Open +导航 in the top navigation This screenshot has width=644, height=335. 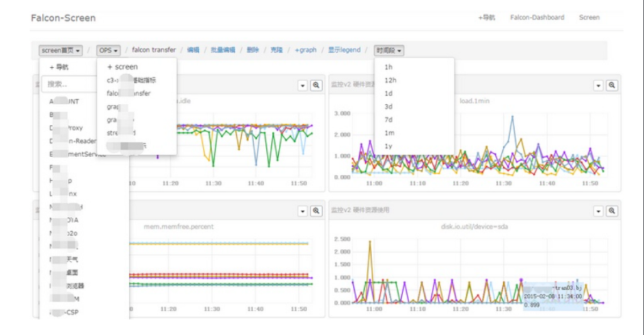(x=487, y=17)
